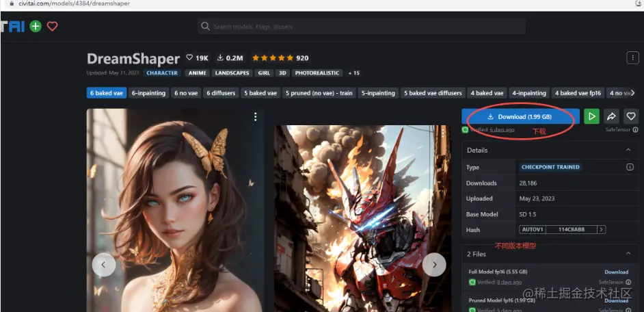Click the green play run-model button
This screenshot has width=644, height=312.
click(592, 117)
